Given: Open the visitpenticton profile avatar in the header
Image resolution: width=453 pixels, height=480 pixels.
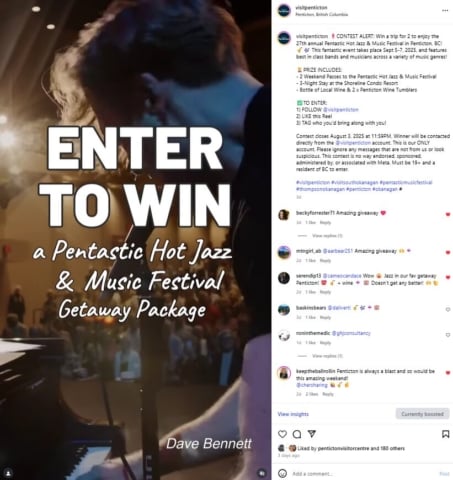Looking at the screenshot, I should click(284, 11).
